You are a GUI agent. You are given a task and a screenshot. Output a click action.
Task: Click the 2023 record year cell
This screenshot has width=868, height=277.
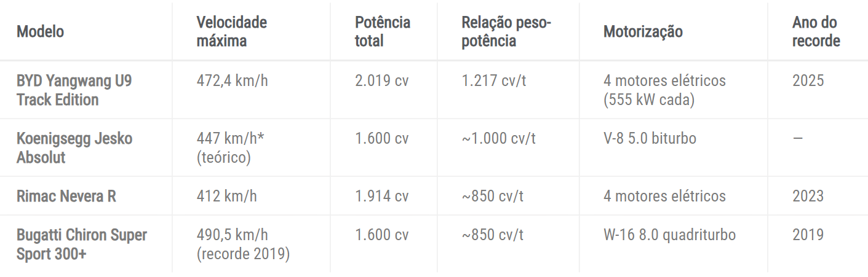click(x=808, y=196)
